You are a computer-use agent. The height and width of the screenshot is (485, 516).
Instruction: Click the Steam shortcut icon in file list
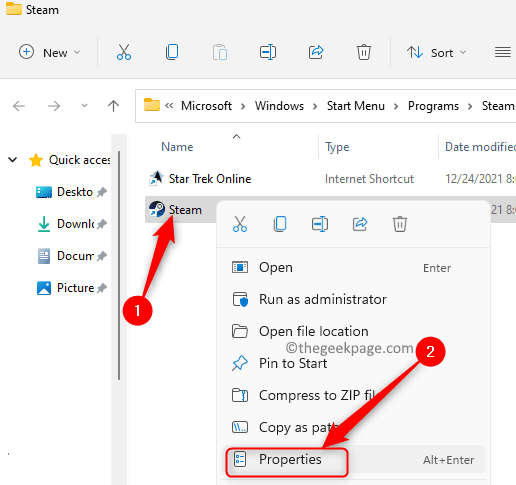coord(156,209)
